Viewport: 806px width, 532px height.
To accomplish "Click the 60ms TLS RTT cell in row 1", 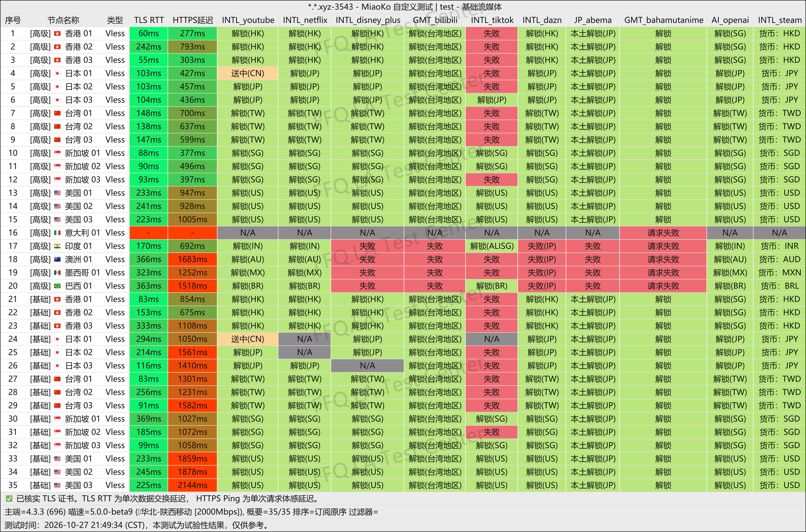I will pos(149,34).
